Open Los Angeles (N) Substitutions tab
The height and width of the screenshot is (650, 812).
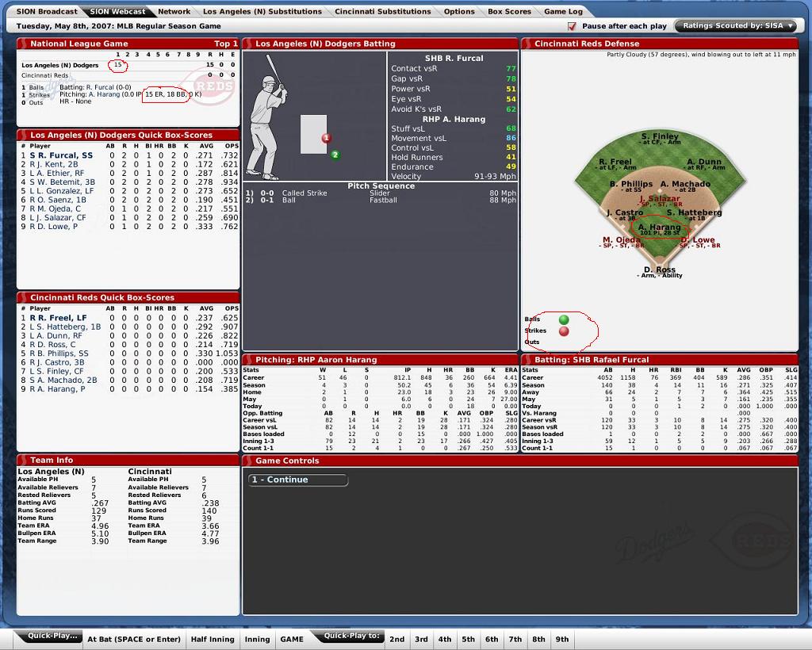pyautogui.click(x=262, y=11)
